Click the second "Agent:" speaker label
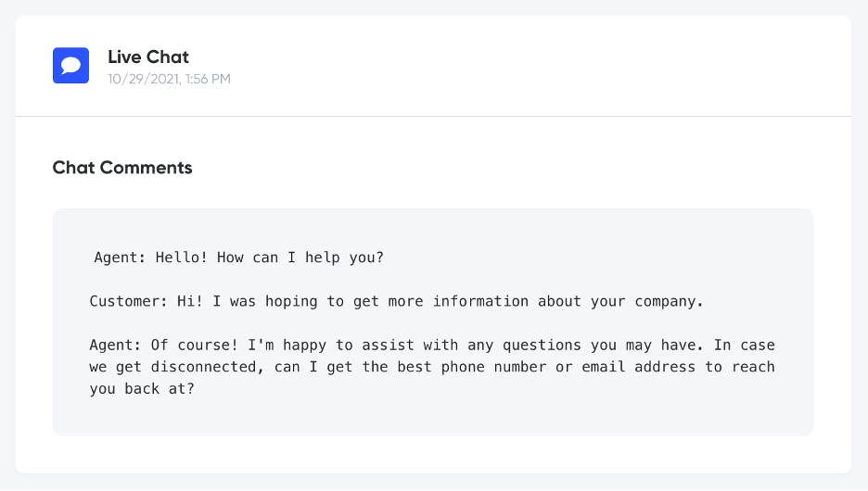Image resolution: width=868 pixels, height=491 pixels. point(115,345)
